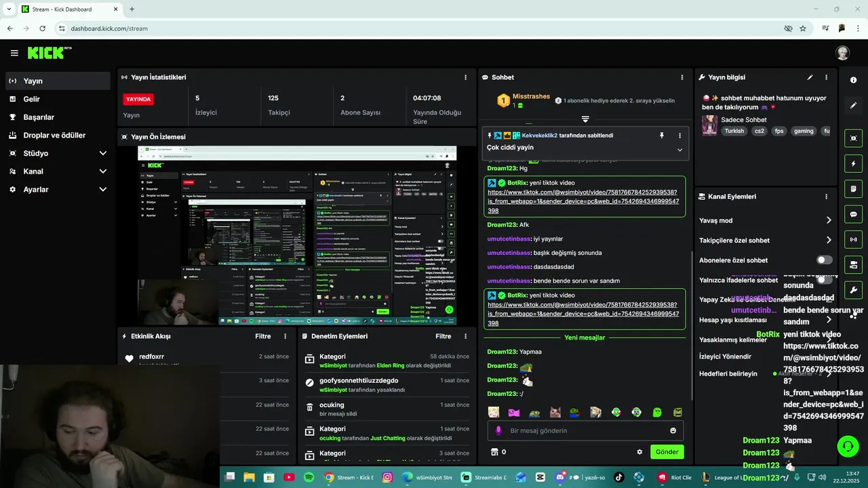Click the gaming tag in stream info
This screenshot has height=488, width=868.
pos(804,131)
